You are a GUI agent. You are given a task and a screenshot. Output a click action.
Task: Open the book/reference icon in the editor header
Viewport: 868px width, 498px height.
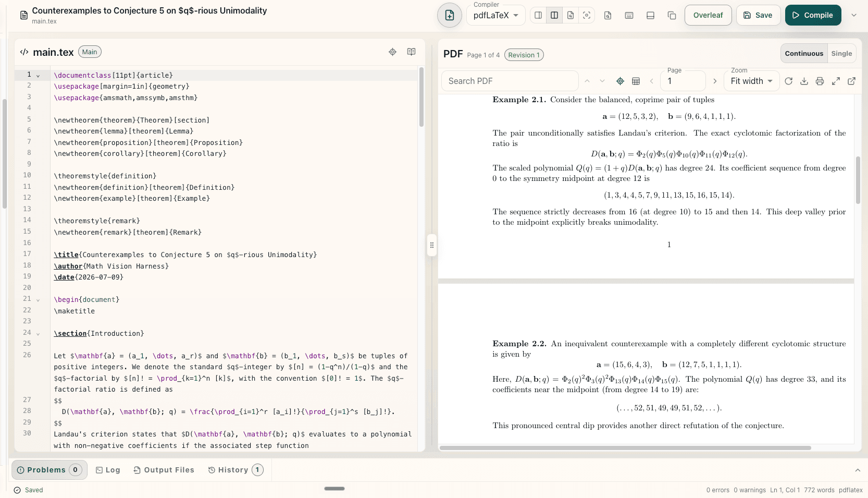(411, 52)
